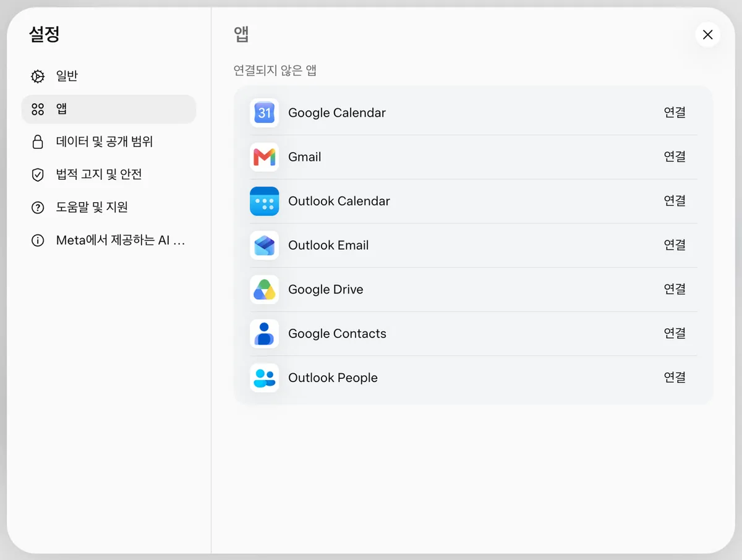Click the 연결되지 않은 앱 heading
This screenshot has width=742, height=560.
point(275,70)
